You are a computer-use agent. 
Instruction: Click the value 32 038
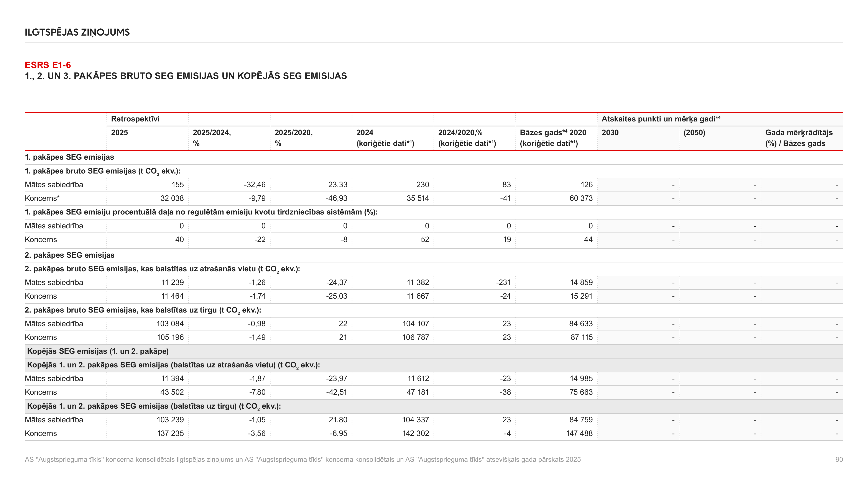[172, 198]
